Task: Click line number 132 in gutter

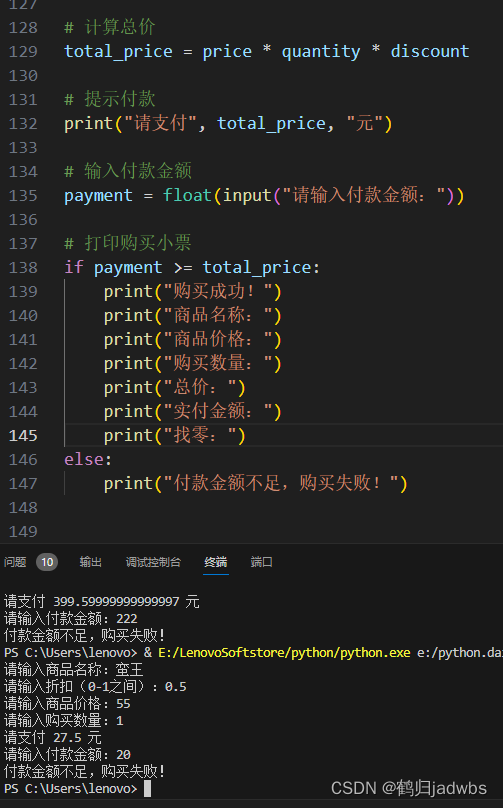Action: (x=23, y=124)
